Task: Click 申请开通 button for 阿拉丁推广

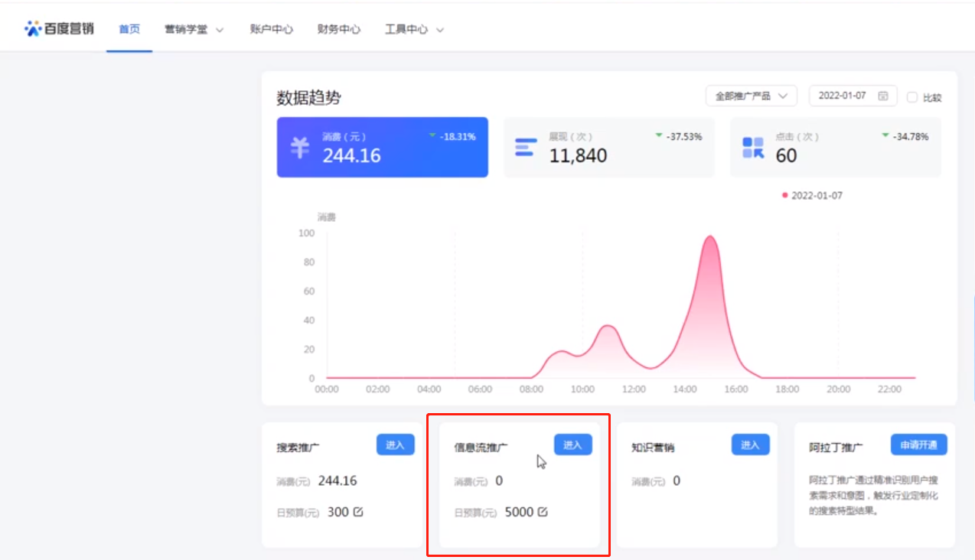Action: [918, 444]
